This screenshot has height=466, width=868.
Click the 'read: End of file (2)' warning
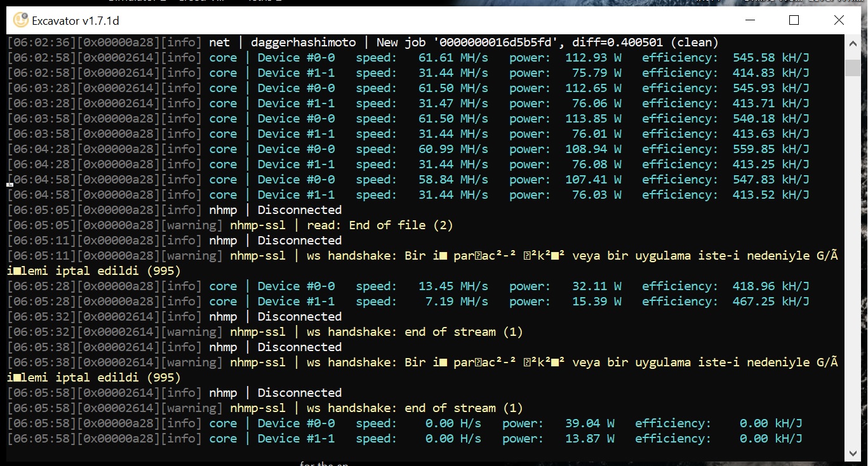380,225
